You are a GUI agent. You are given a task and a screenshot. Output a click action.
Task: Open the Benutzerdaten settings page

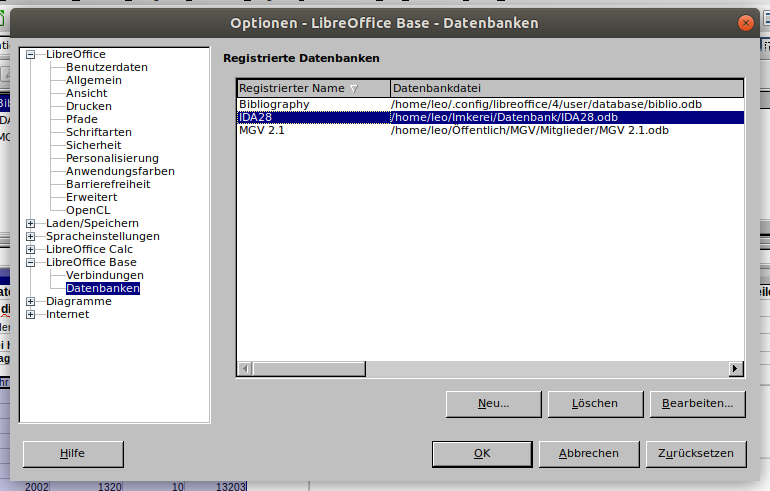[107, 67]
